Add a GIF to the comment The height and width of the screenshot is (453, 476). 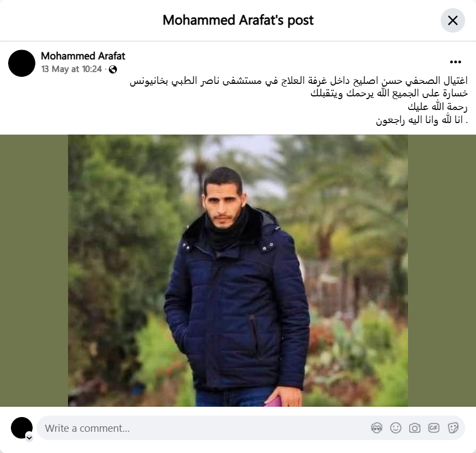(x=434, y=428)
